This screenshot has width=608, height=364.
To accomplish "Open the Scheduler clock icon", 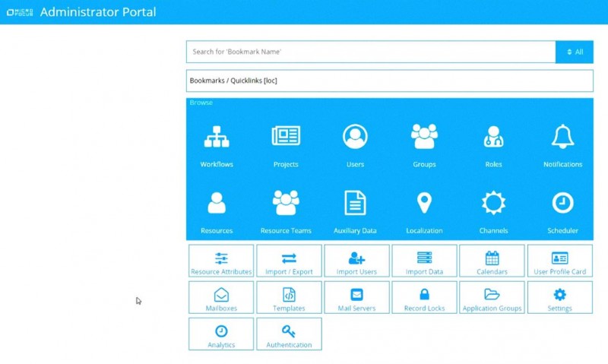I will 562,203.
